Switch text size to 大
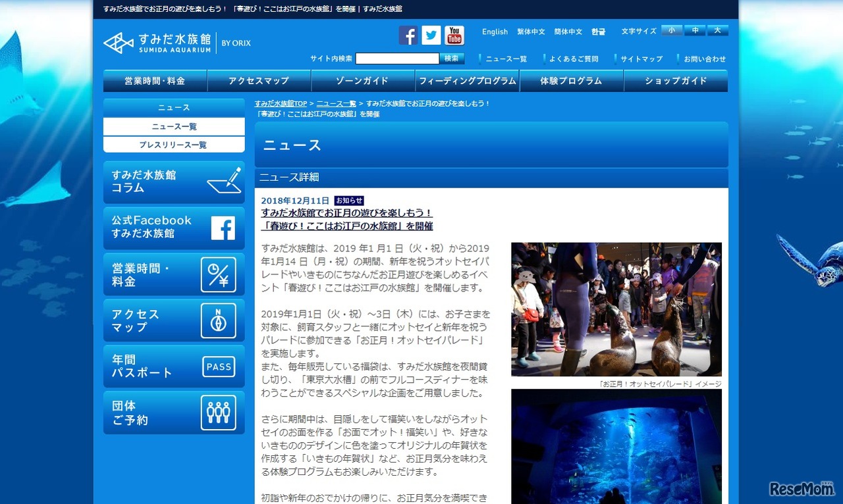This screenshot has width=843, height=504. pyautogui.click(x=717, y=30)
